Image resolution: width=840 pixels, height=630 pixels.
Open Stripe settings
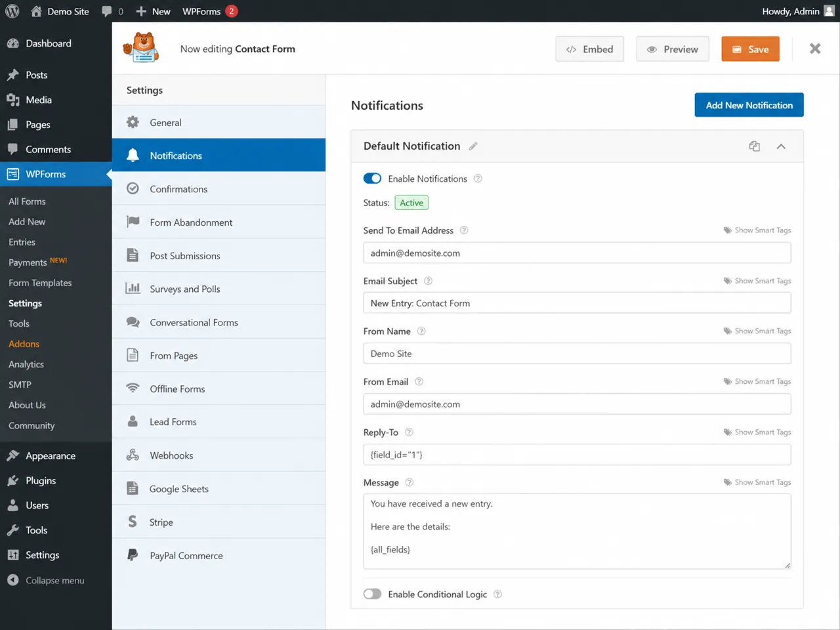[x=219, y=522]
